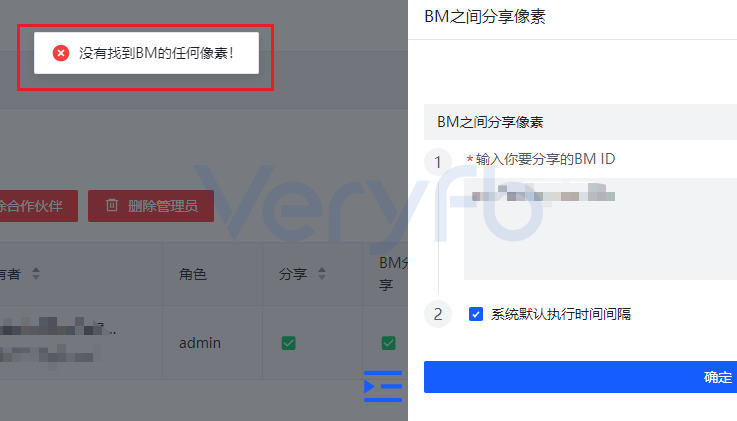This screenshot has width=737, height=421.
Task: Click the 合作伙伴 red button
Action: coord(39,206)
